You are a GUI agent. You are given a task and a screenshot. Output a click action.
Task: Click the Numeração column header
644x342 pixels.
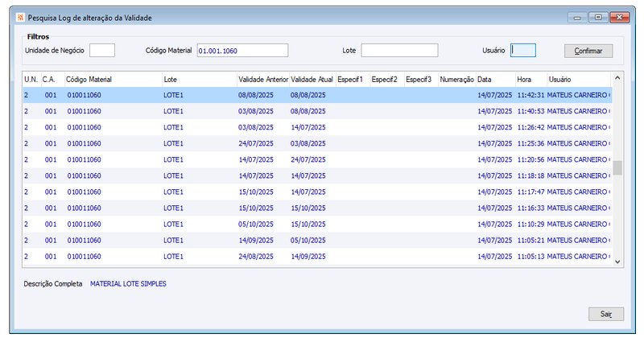click(456, 79)
